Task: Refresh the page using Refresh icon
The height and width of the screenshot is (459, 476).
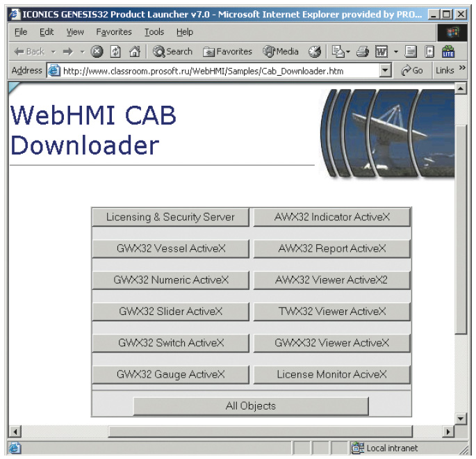Action: pos(115,51)
